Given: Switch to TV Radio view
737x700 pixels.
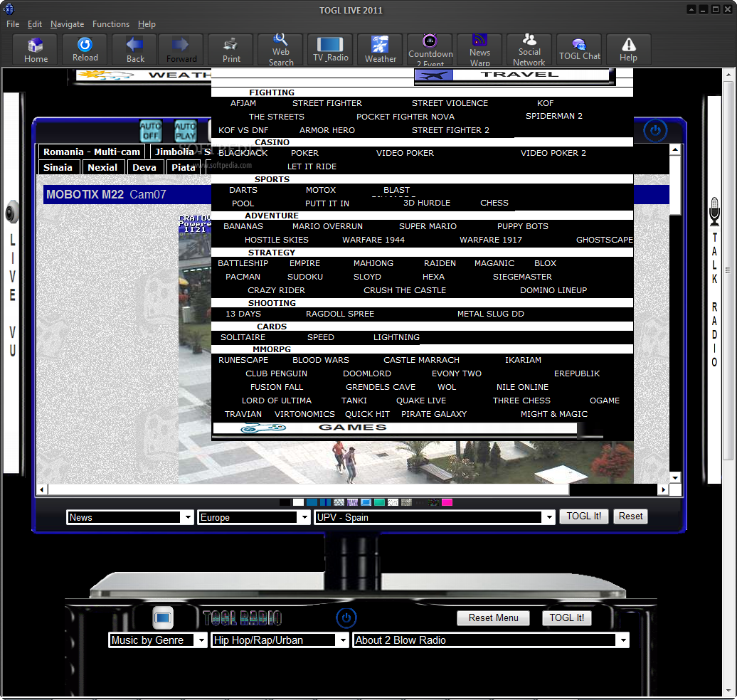Looking at the screenshot, I should (330, 50).
